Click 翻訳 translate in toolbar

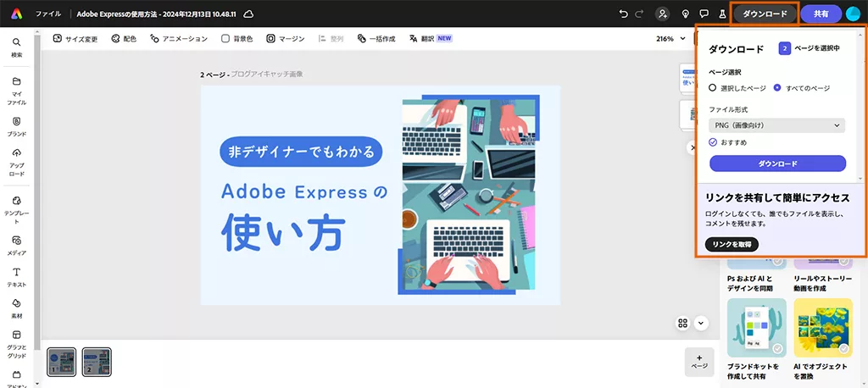click(x=431, y=39)
